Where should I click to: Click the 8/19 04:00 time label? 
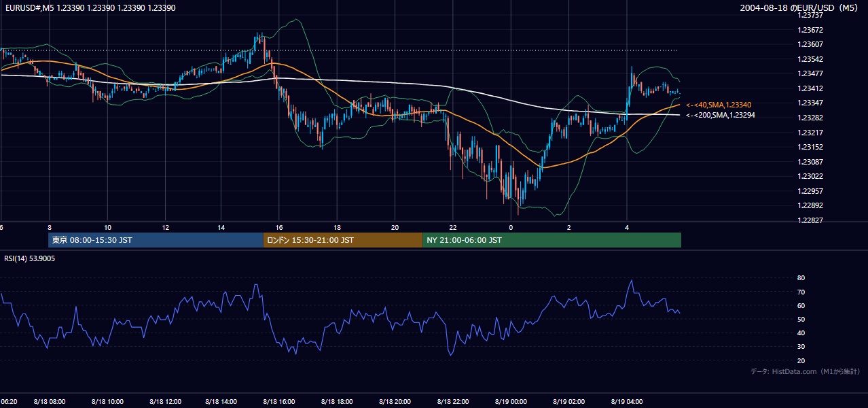[x=626, y=402]
